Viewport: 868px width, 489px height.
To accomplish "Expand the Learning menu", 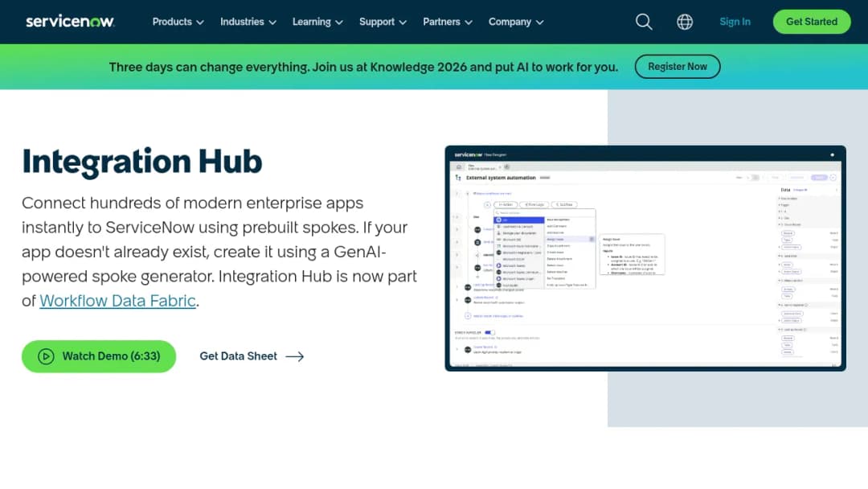I will point(317,22).
